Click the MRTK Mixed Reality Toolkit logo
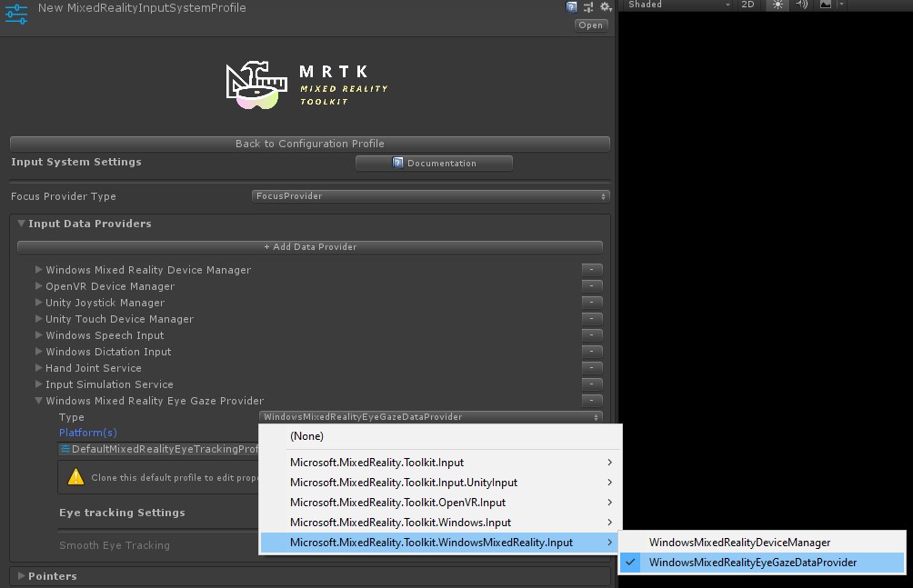913x588 pixels. tap(306, 85)
